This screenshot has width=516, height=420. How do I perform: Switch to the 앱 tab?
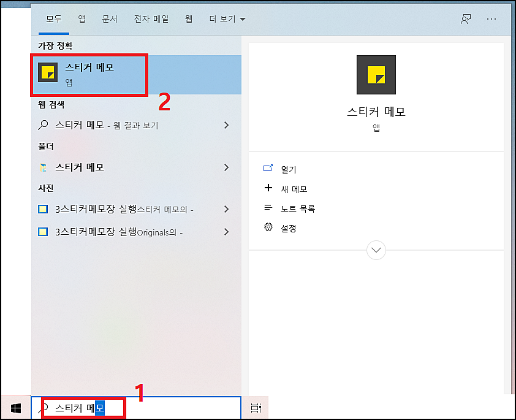82,19
